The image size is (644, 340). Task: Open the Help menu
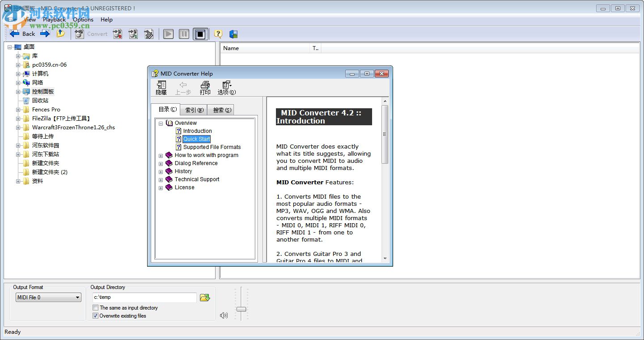click(x=106, y=20)
